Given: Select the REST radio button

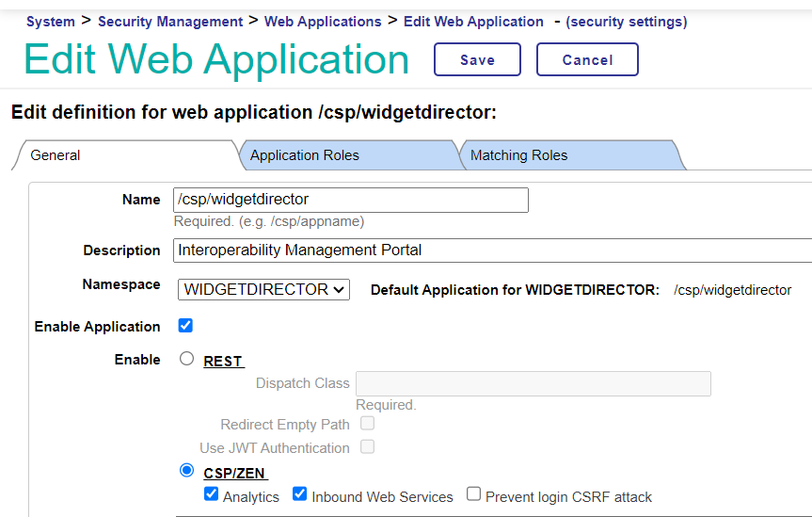Looking at the screenshot, I should click(x=186, y=359).
